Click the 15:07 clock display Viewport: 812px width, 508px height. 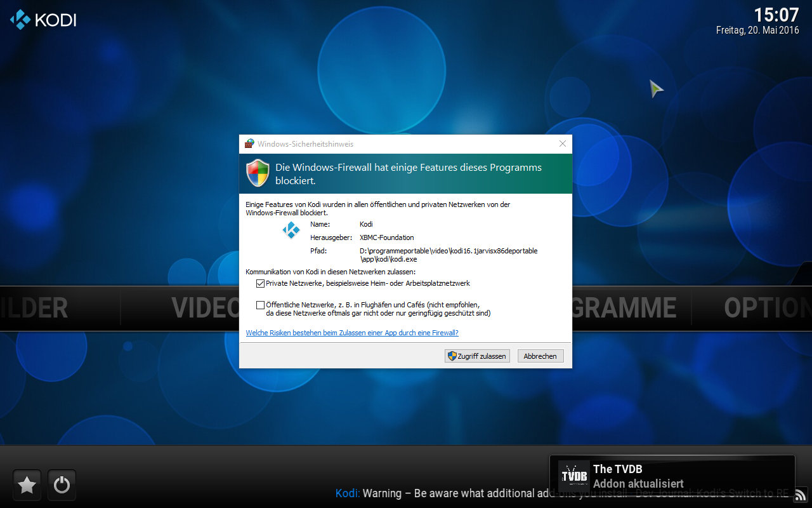[776, 15]
